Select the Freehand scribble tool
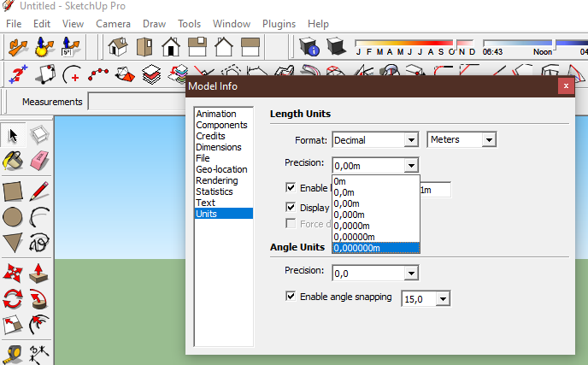The image size is (588, 365). (39, 243)
